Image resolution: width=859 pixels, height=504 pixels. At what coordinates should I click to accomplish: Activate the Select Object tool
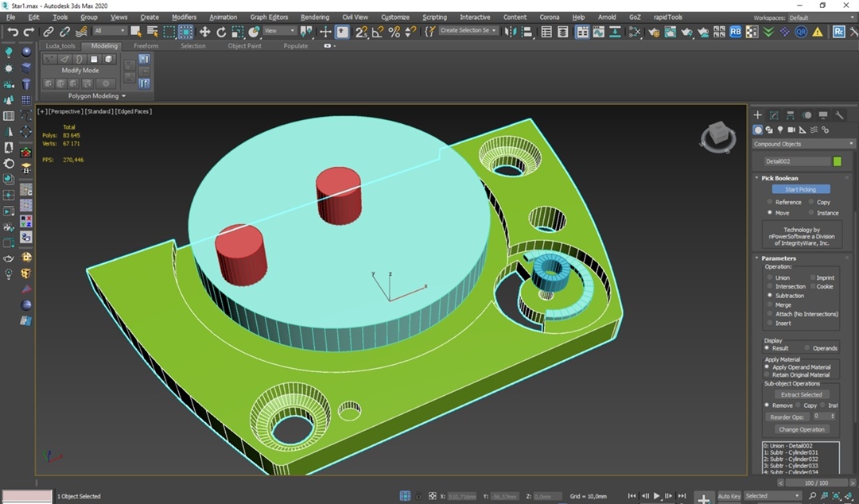[x=135, y=32]
